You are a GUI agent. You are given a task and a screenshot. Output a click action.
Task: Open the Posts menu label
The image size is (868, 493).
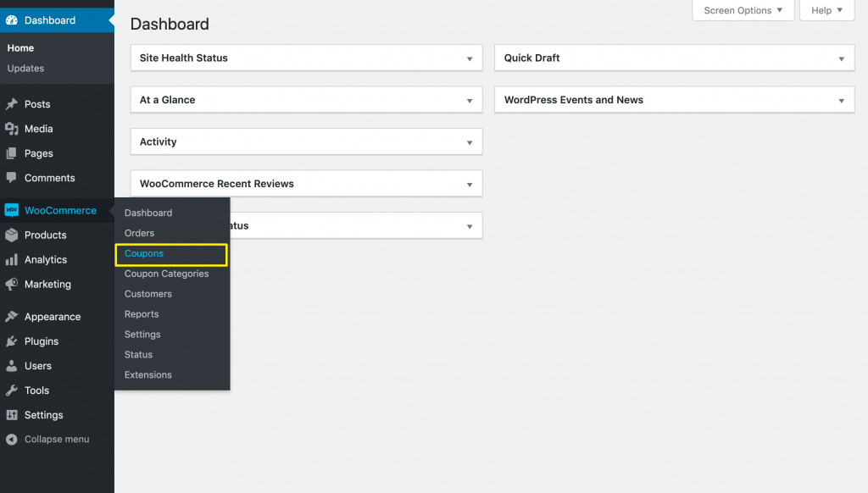(37, 104)
